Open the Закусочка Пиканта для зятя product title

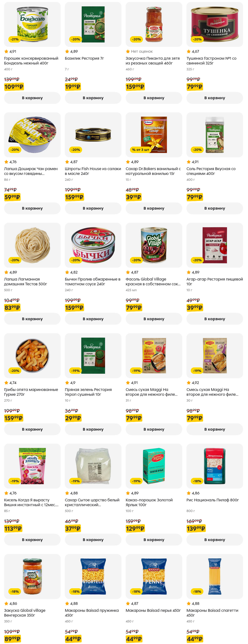click(x=152, y=61)
